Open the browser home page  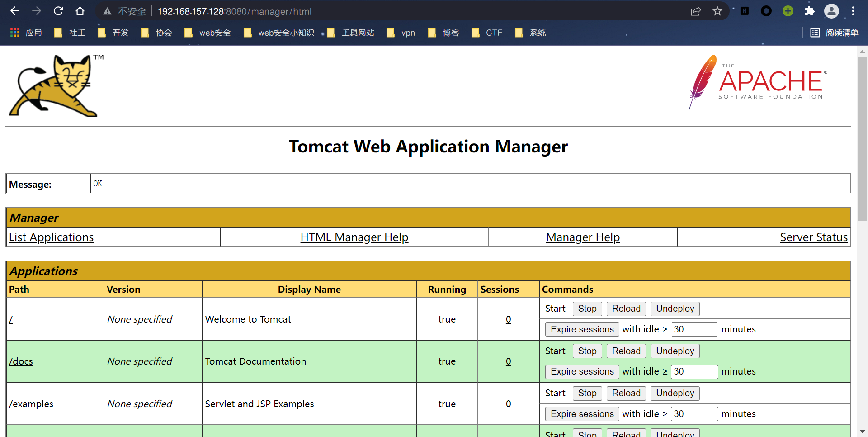[x=80, y=11]
